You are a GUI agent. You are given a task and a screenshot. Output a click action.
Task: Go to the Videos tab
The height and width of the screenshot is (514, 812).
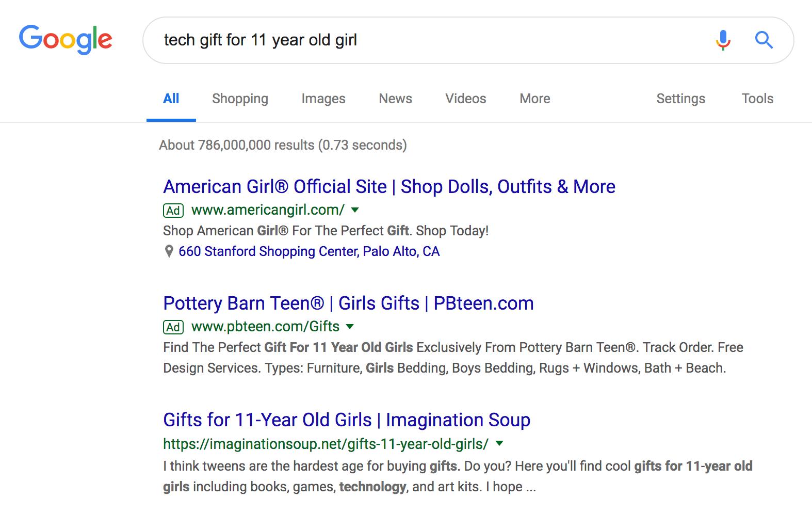point(466,99)
